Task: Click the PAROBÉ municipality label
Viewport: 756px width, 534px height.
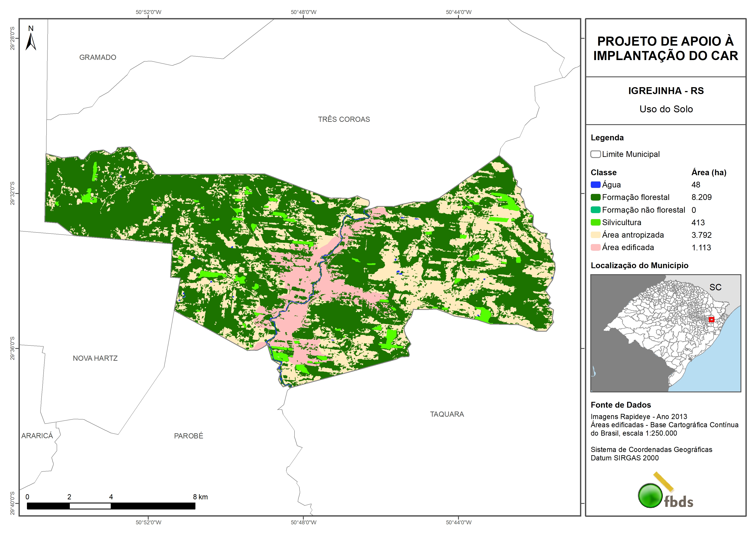Action: [x=188, y=436]
